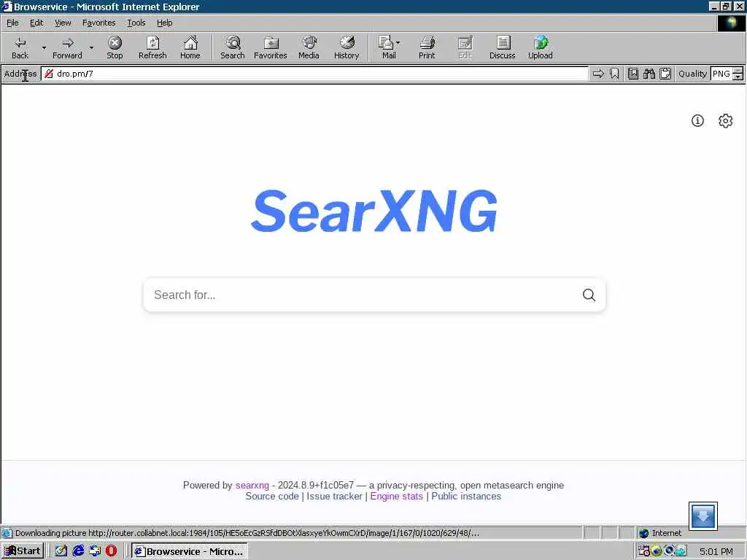Viewport: 747px width, 560px height.
Task: Click the magnifier search submit button
Action: coord(589,295)
